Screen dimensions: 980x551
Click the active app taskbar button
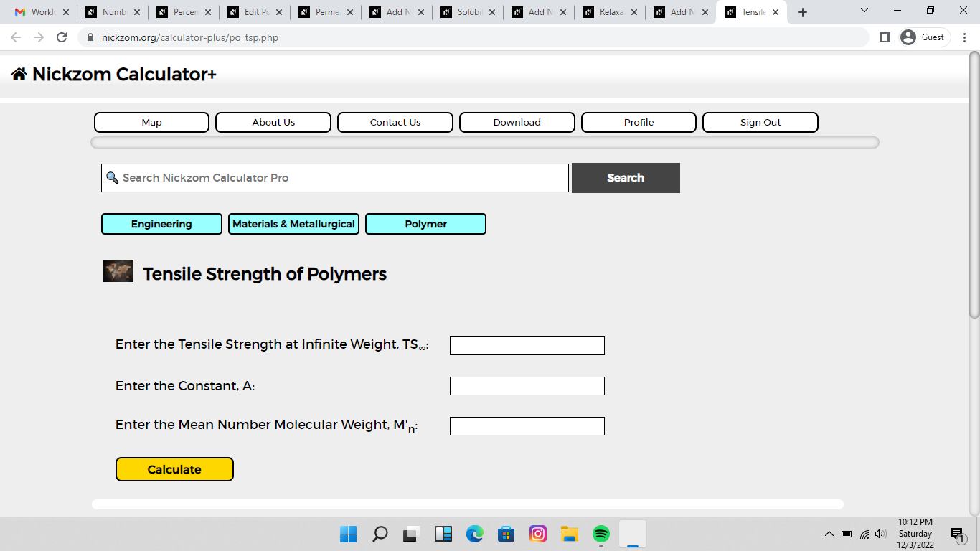633,534
